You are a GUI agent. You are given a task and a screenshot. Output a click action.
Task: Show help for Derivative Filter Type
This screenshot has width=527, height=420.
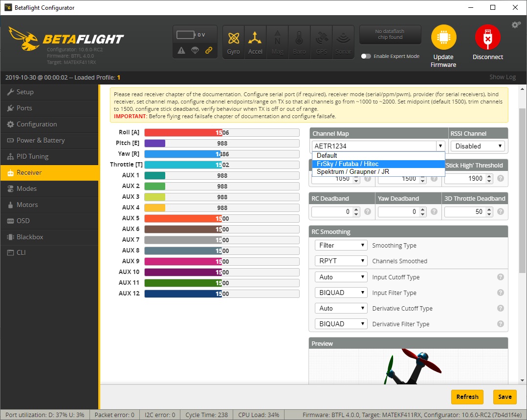click(x=501, y=324)
